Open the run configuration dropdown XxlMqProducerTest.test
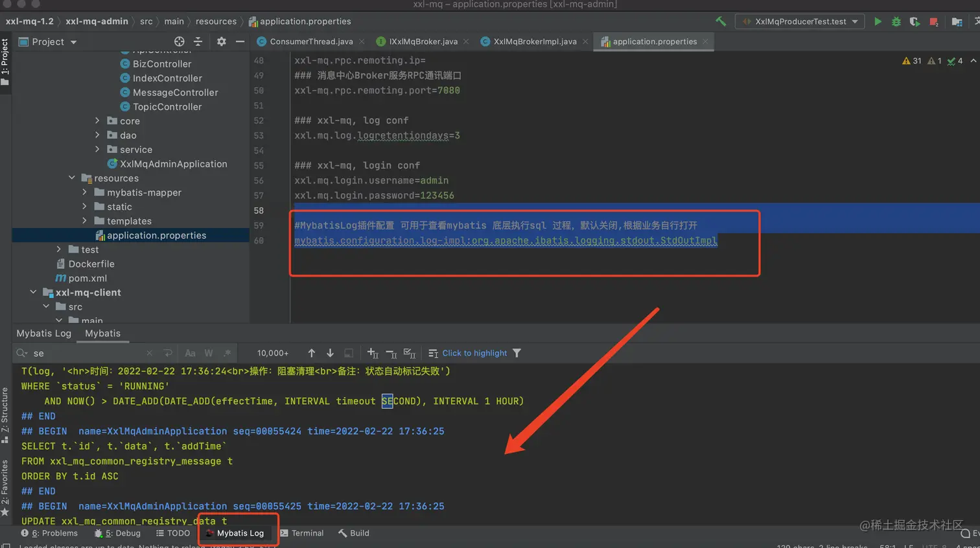 [x=800, y=21]
